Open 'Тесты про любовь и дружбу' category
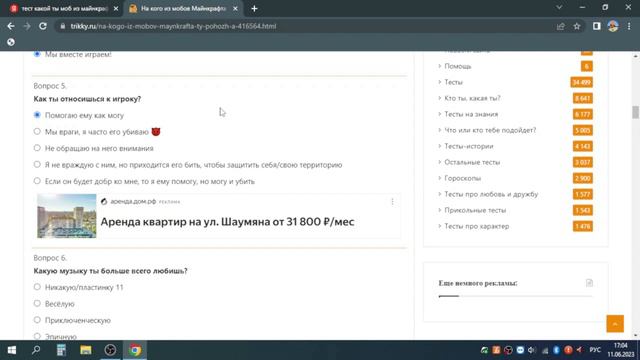The image size is (640, 360). 491,194
